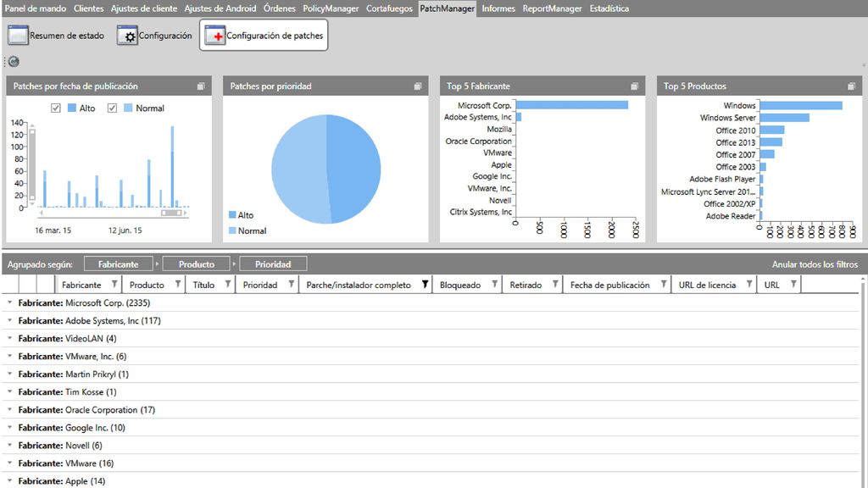Viewport: 868px width, 488px height.
Task: Switch to Panel de mando tab
Action: click(36, 8)
